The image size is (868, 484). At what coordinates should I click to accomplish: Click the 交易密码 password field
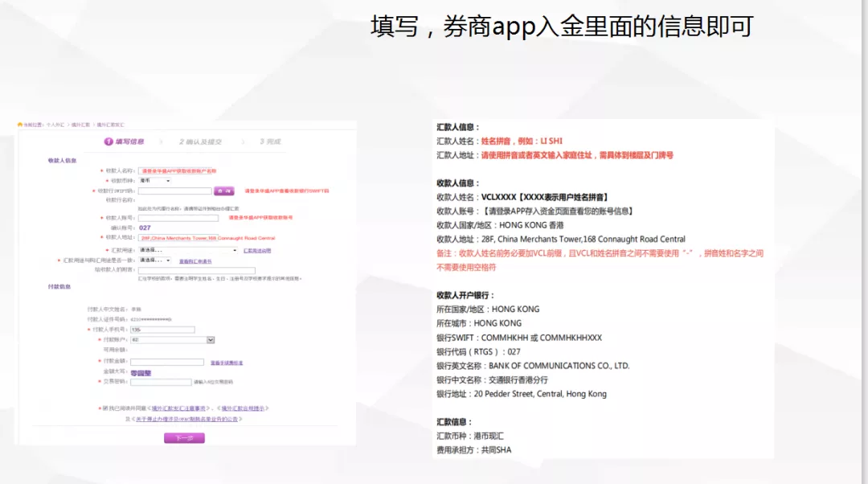tap(161, 382)
